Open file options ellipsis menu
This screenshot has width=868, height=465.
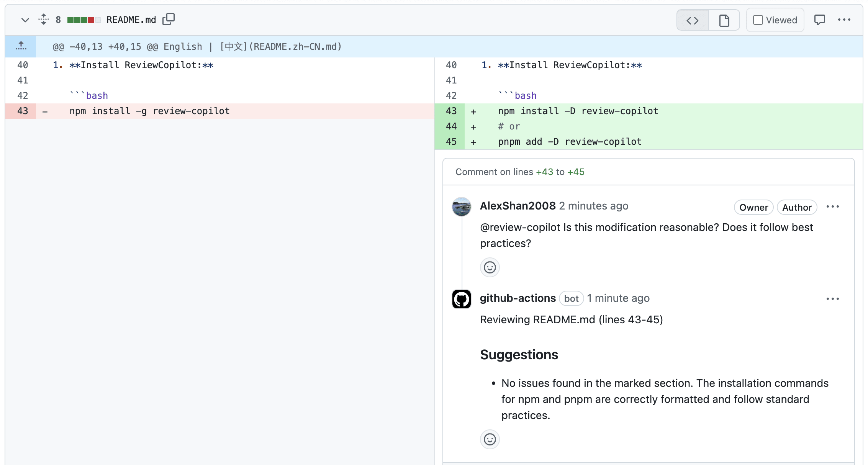tap(844, 20)
